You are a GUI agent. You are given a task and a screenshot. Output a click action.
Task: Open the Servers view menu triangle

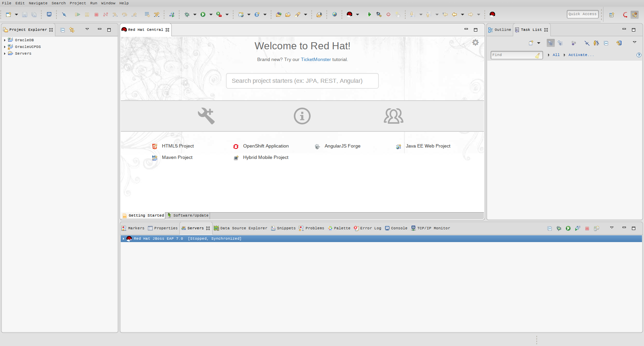[612, 228]
